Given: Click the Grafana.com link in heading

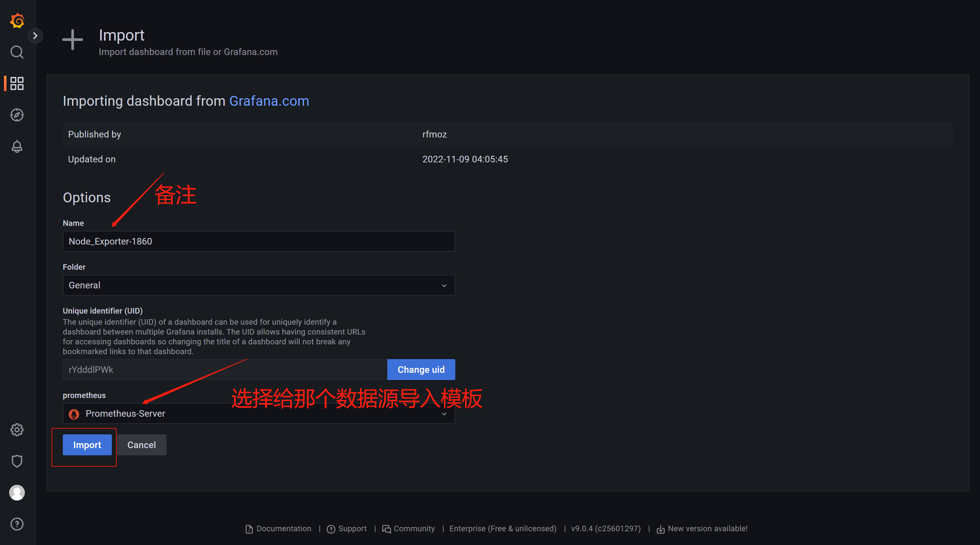Looking at the screenshot, I should click(269, 101).
